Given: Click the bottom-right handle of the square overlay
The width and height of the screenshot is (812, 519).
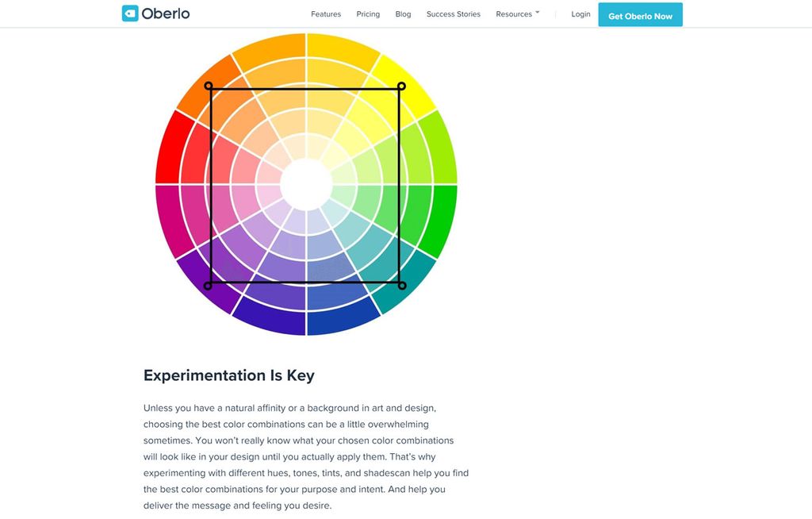Looking at the screenshot, I should (402, 284).
